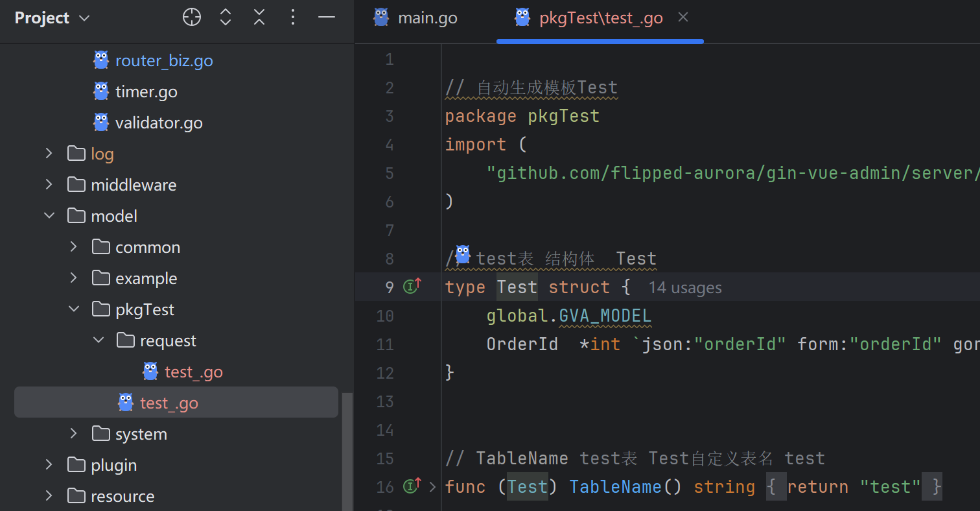The image size is (980, 511).
Task: Click the Expand All icon in the Project panel
Action: 226,18
